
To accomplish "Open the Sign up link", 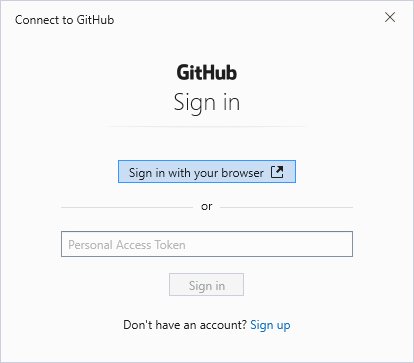I will click(x=270, y=325).
